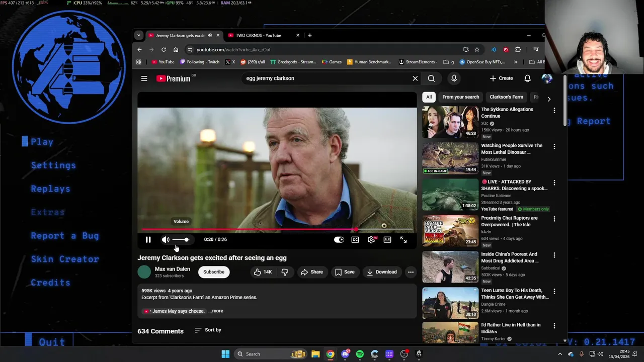Open options for China's Poorest video
Image resolution: width=644 pixels, height=362 pixels.
pos(554,255)
